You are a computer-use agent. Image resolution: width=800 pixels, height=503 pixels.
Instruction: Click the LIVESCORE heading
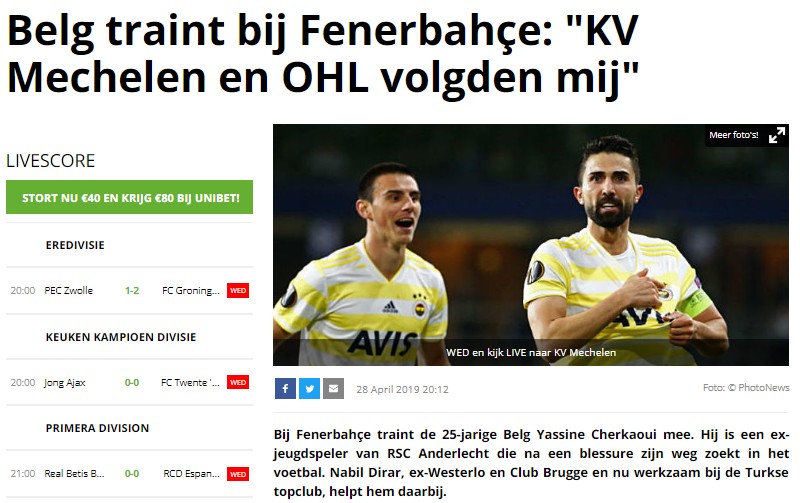click(51, 161)
